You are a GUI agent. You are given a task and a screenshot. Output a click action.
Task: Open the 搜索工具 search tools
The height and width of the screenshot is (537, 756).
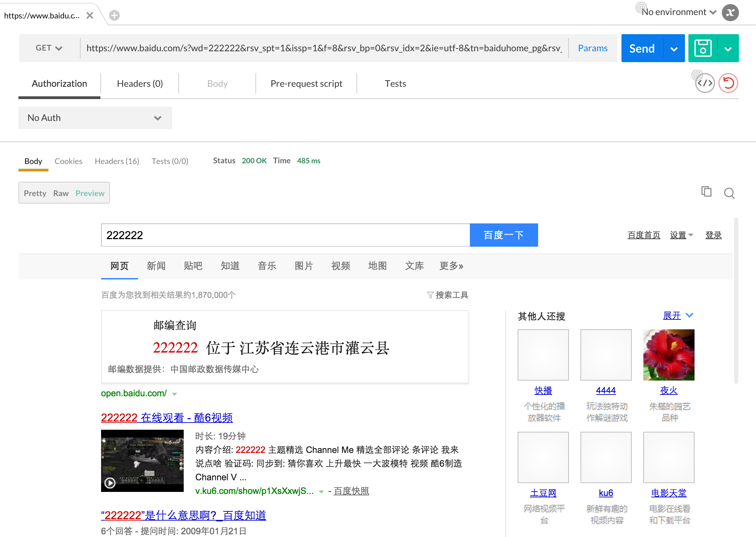coord(452,295)
